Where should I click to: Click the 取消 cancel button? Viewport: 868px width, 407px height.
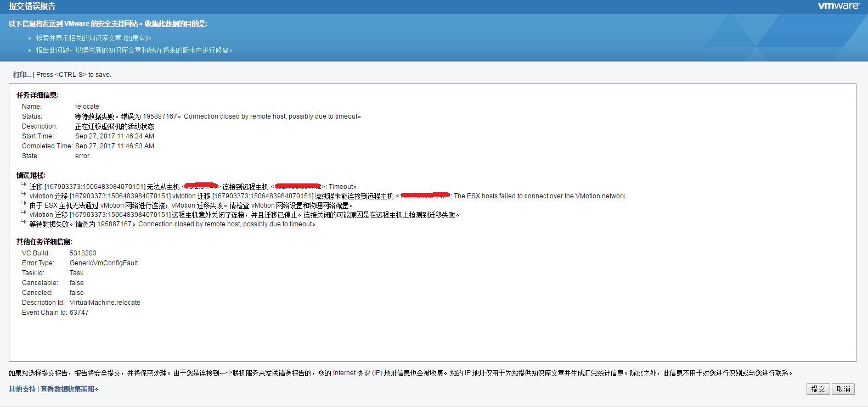843,389
